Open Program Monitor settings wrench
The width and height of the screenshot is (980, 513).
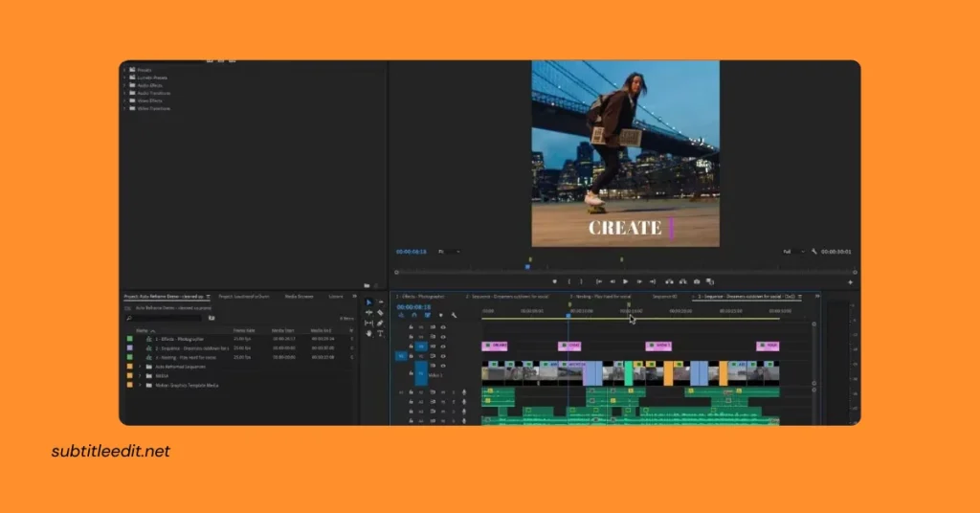[813, 252]
